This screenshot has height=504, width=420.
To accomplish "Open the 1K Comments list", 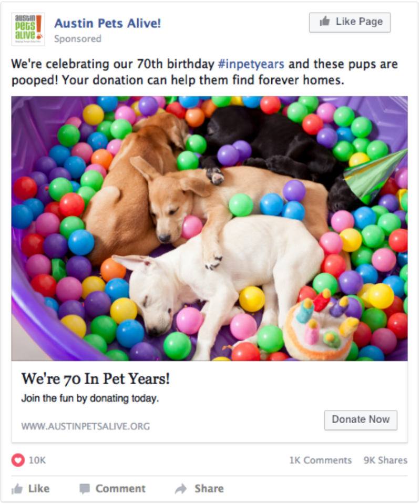I will 320,460.
